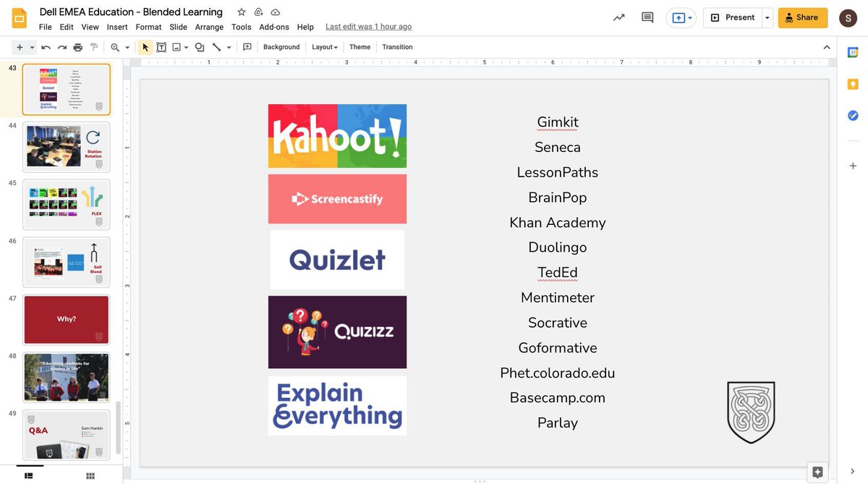The height and width of the screenshot is (484, 868).
Task: Open the line type dropdown arrow
Action: pos(229,47)
